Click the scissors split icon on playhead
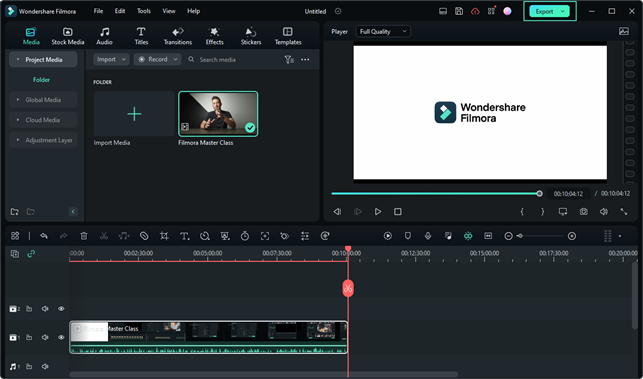This screenshot has height=379, width=643. click(x=348, y=288)
